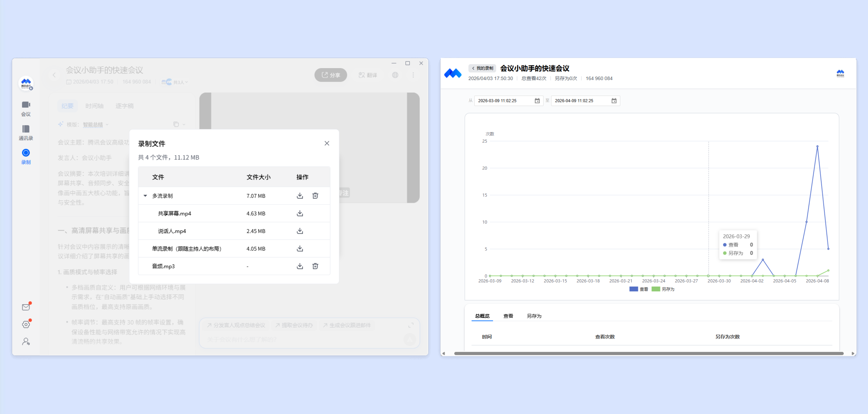Close the 录制文件 dialog

click(327, 144)
